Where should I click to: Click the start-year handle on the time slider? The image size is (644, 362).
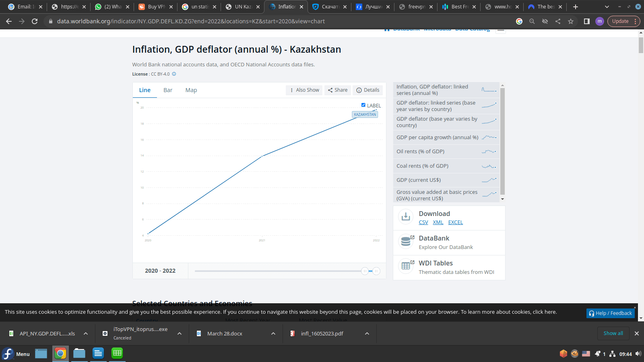tap(365, 271)
